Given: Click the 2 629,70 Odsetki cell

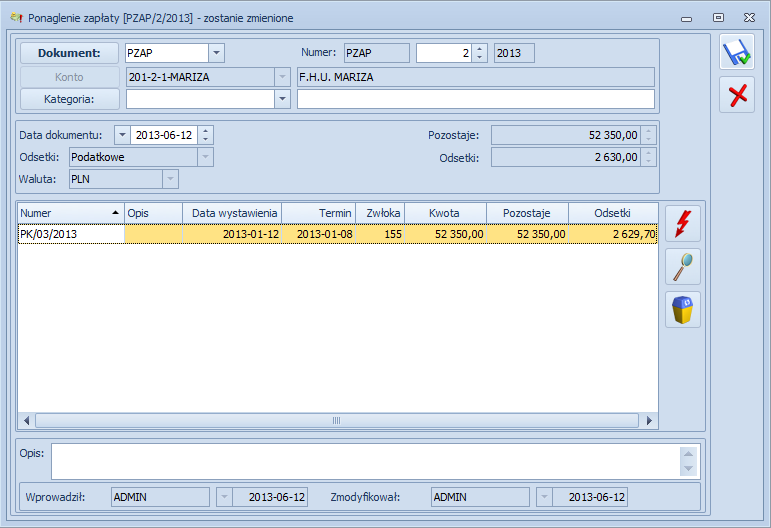Looking at the screenshot, I should click(x=613, y=234).
